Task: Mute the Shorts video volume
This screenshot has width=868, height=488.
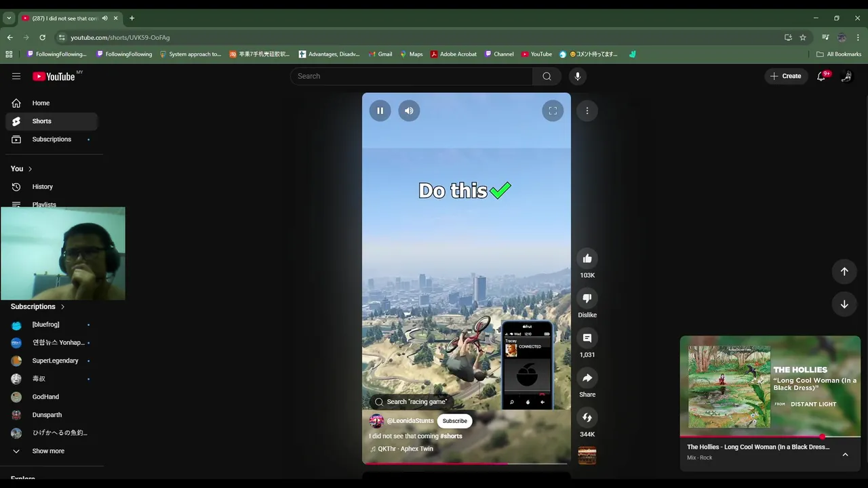Action: tap(409, 110)
